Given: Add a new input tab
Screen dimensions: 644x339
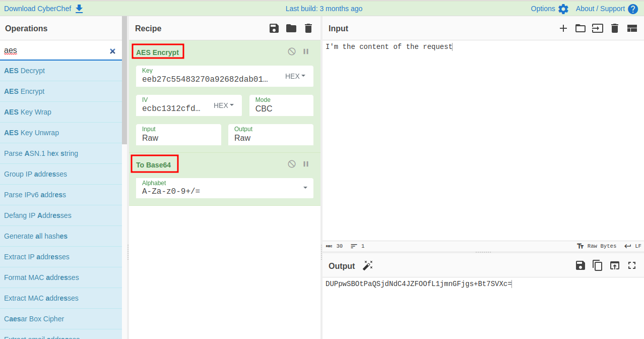Looking at the screenshot, I should (563, 28).
